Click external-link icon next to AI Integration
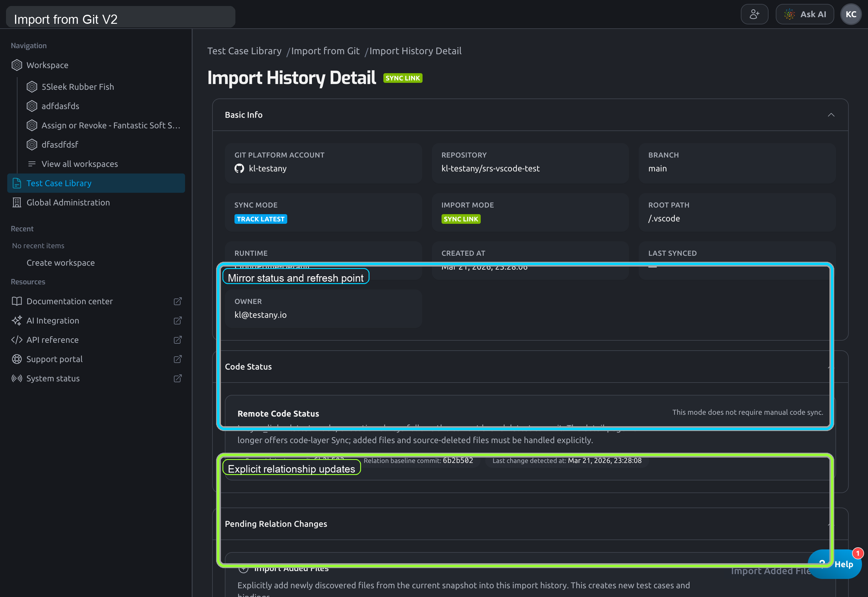Viewport: 868px width, 597px height. click(x=178, y=320)
